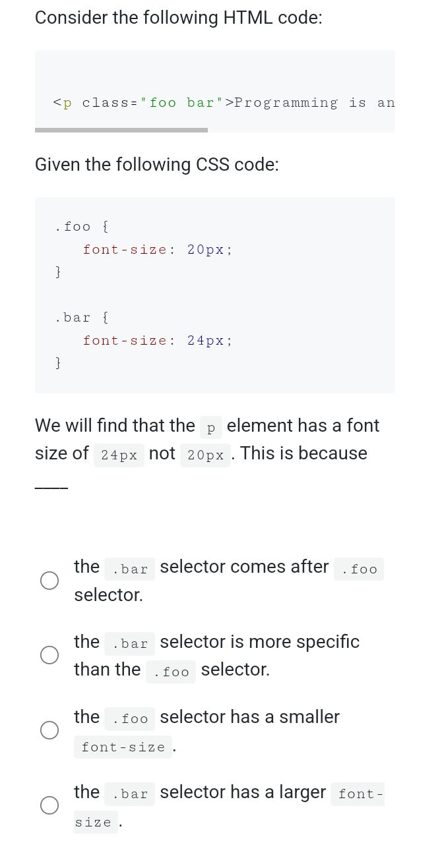
Task: Pick the ".foo has a smaller font-size" radio option
Action: (49, 730)
